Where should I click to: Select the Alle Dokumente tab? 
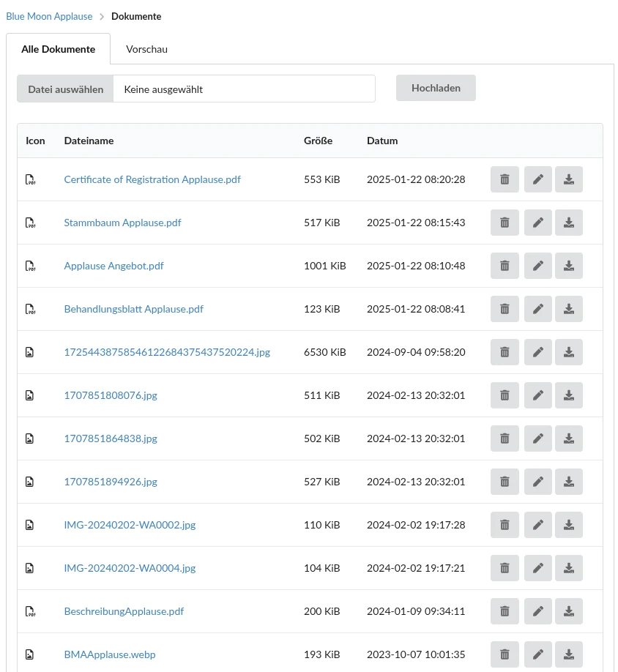pos(59,50)
